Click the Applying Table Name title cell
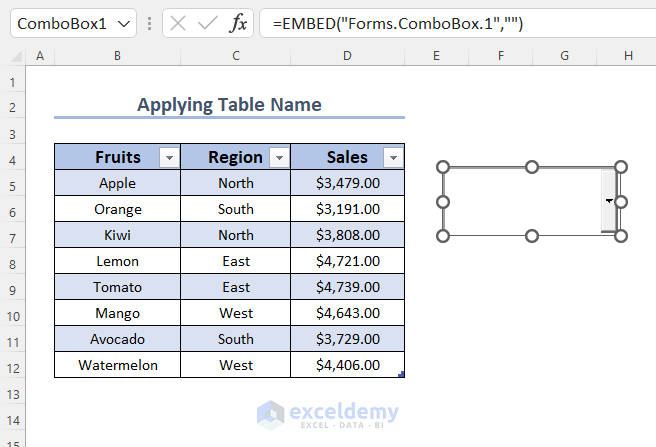 coord(229,105)
